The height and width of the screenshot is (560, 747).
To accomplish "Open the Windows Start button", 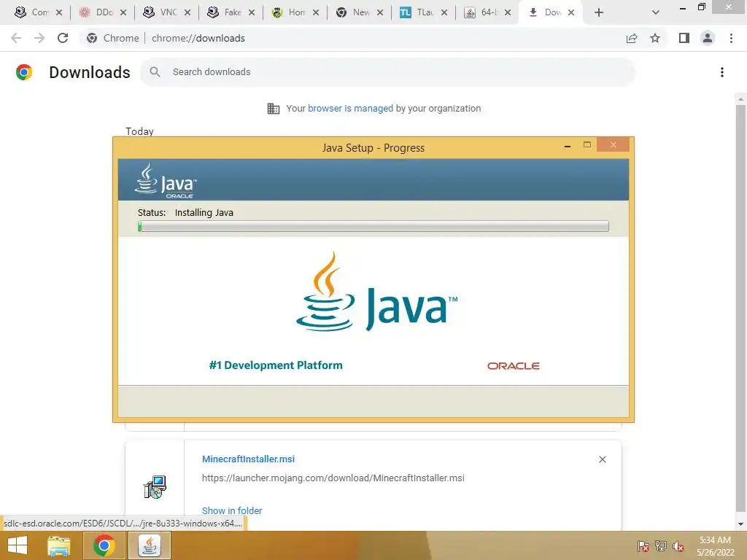I will (18, 545).
